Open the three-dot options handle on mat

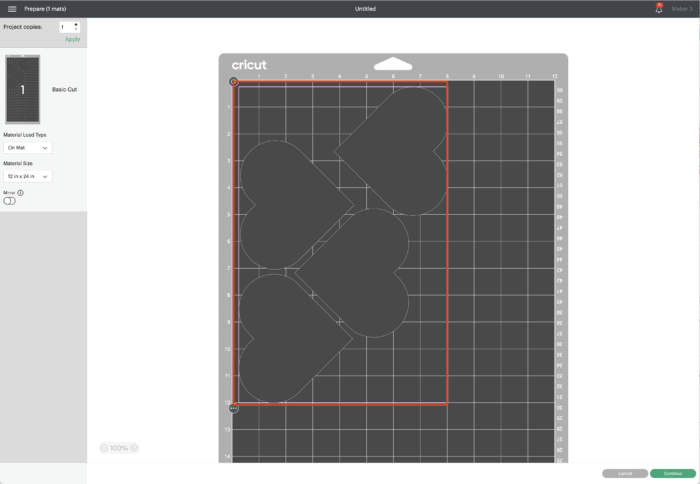(x=233, y=408)
